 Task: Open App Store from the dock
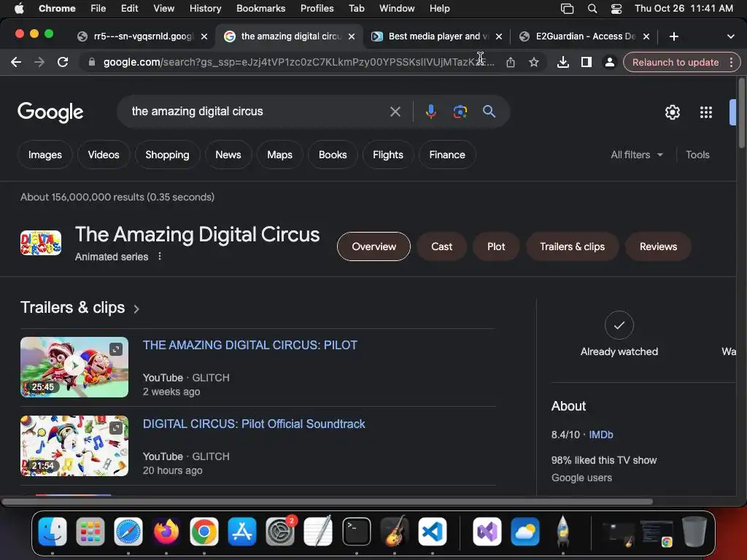[x=242, y=532]
